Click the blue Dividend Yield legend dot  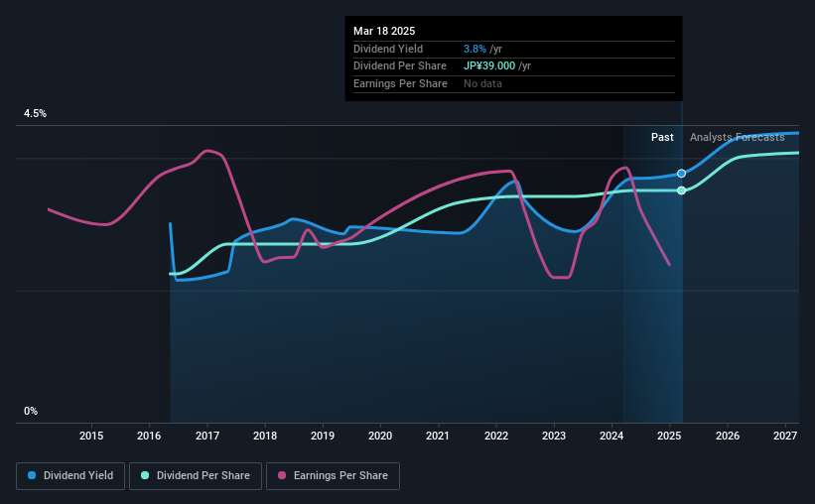click(32, 475)
